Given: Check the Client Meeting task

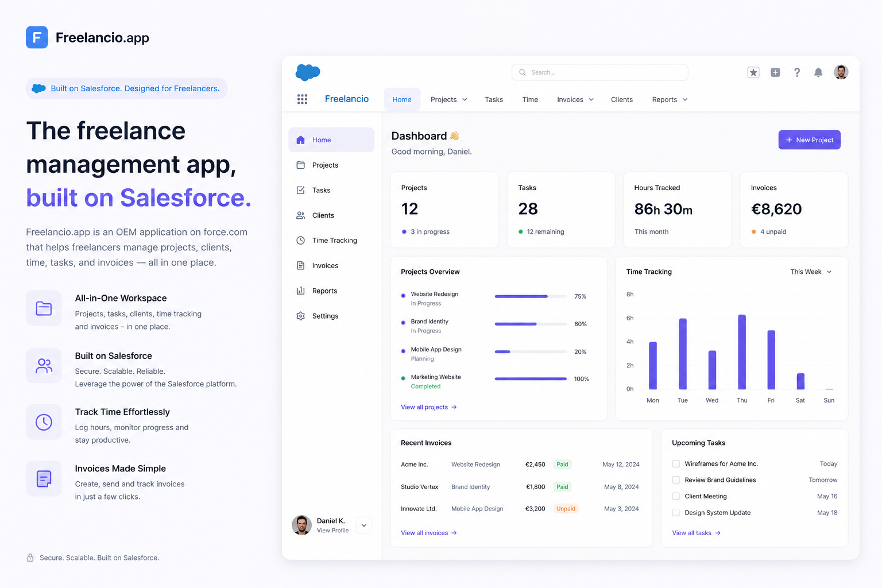Looking at the screenshot, I should click(x=676, y=496).
